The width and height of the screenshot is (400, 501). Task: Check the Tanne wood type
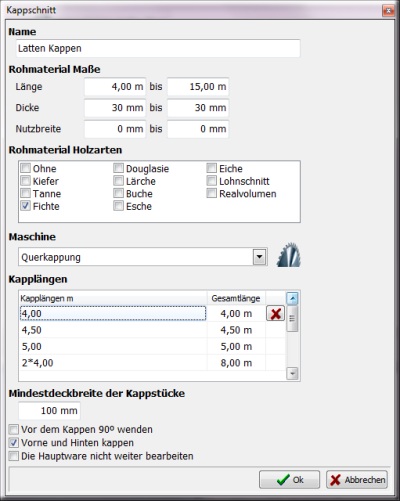tap(26, 193)
